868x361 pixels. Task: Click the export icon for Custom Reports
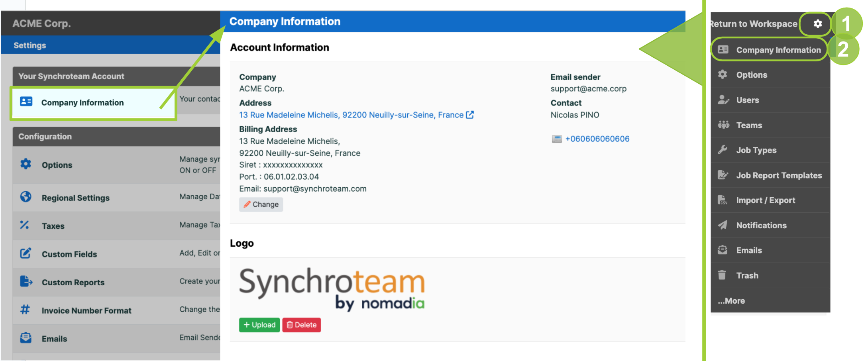(x=26, y=282)
